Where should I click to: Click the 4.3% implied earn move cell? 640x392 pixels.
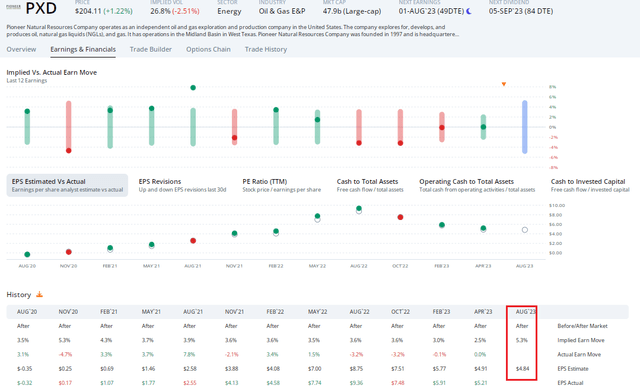click(x=106, y=340)
